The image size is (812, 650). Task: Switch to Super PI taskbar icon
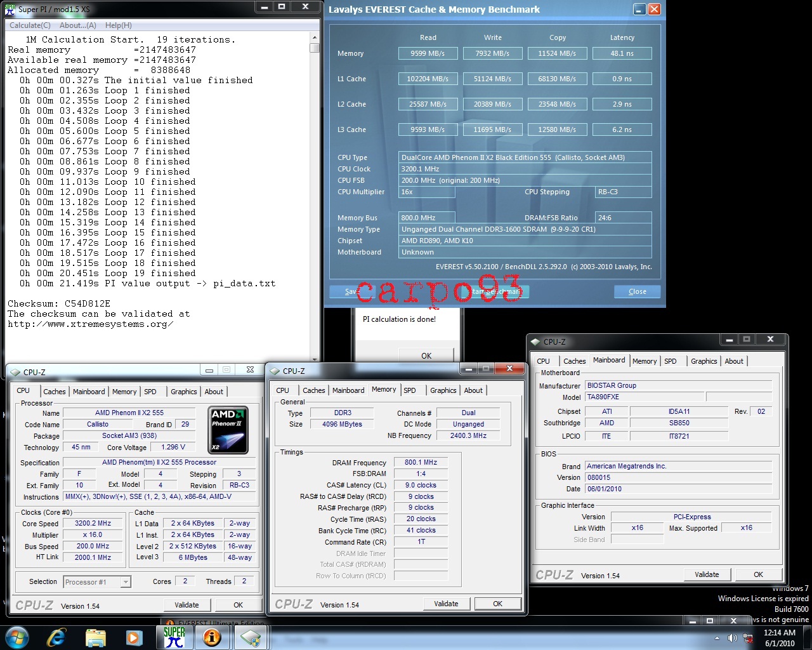coord(174,637)
